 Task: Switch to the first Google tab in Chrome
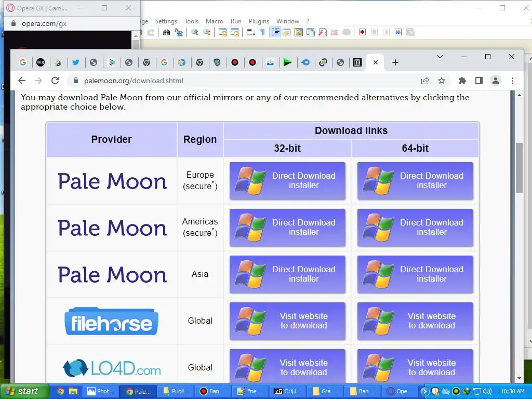click(23, 62)
